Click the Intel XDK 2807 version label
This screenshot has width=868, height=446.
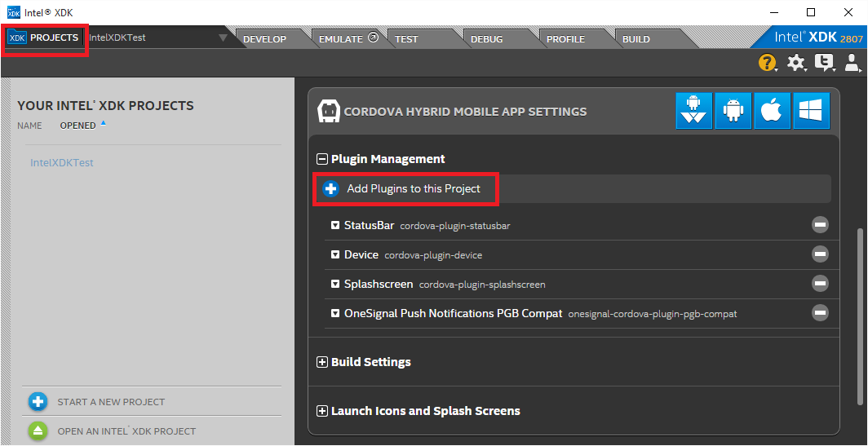click(818, 38)
